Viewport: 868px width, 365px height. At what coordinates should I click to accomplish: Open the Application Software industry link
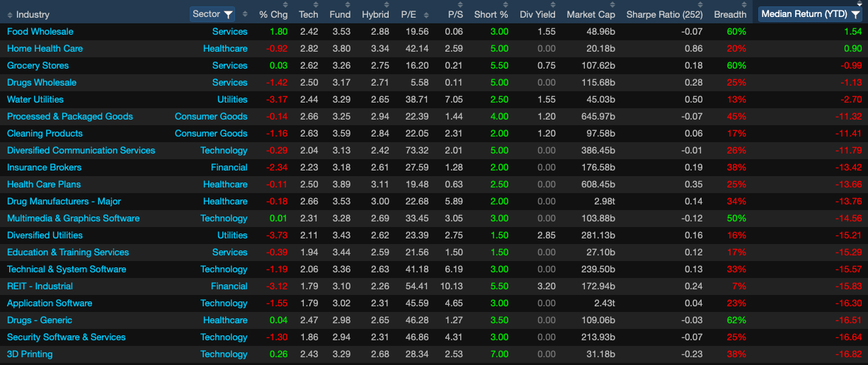coord(50,303)
